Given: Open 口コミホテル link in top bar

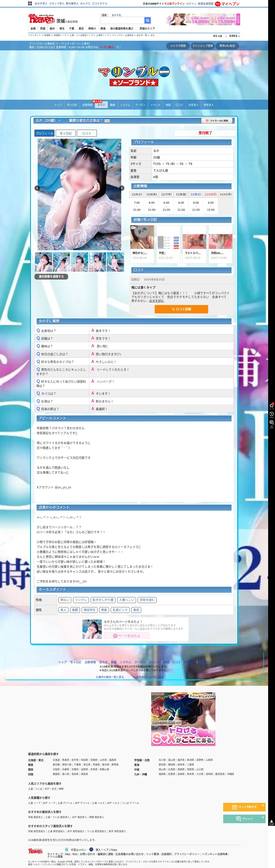Looking at the screenshot, I should [100, 4].
